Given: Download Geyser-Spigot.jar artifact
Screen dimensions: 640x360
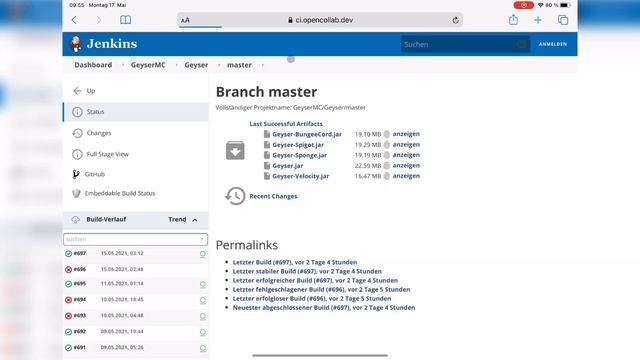Looking at the screenshot, I should (x=298, y=145).
